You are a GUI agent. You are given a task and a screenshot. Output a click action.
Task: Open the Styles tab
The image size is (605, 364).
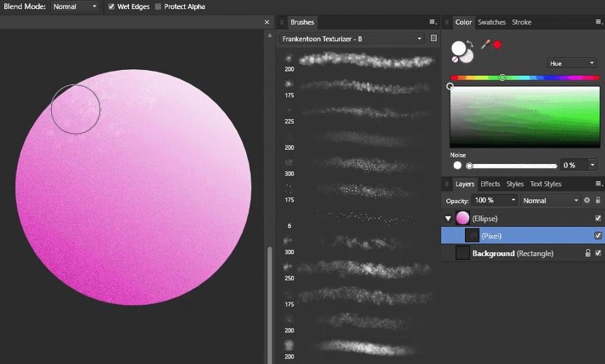coord(515,184)
